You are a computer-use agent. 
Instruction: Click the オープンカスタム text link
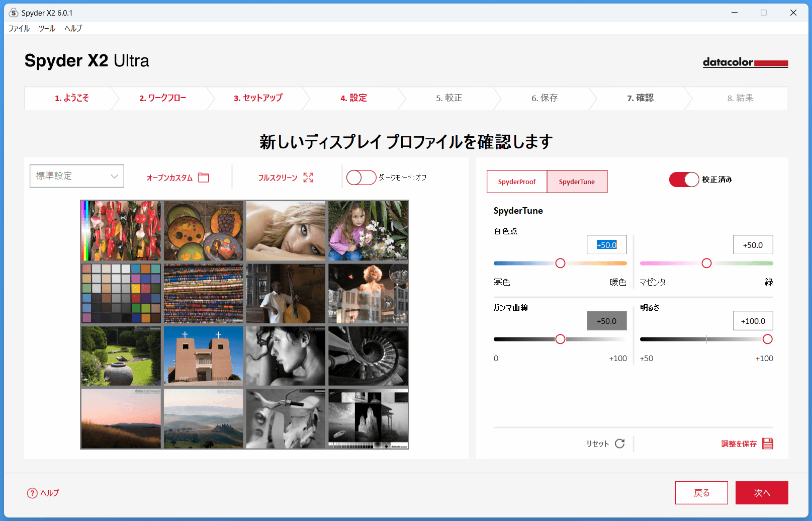tap(169, 178)
